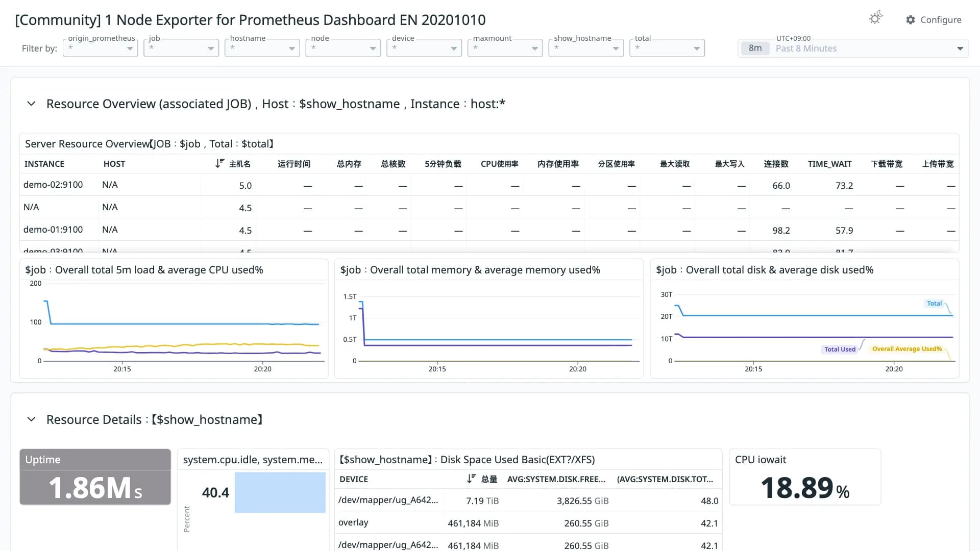
Task: Click the CPU iowait 18.89% value
Action: coord(805,488)
